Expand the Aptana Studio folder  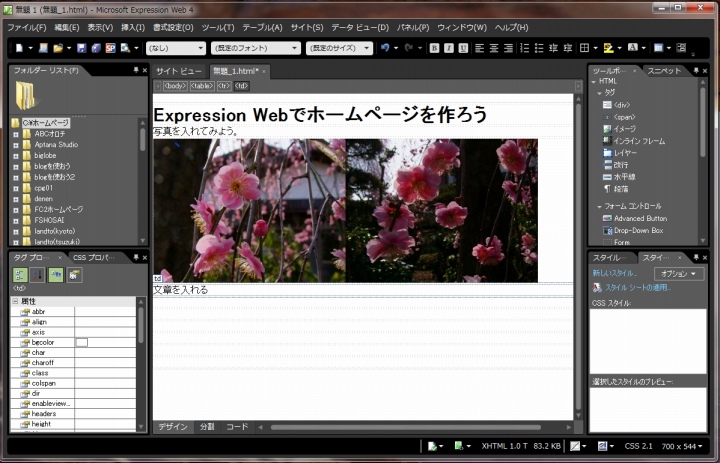tap(16, 145)
